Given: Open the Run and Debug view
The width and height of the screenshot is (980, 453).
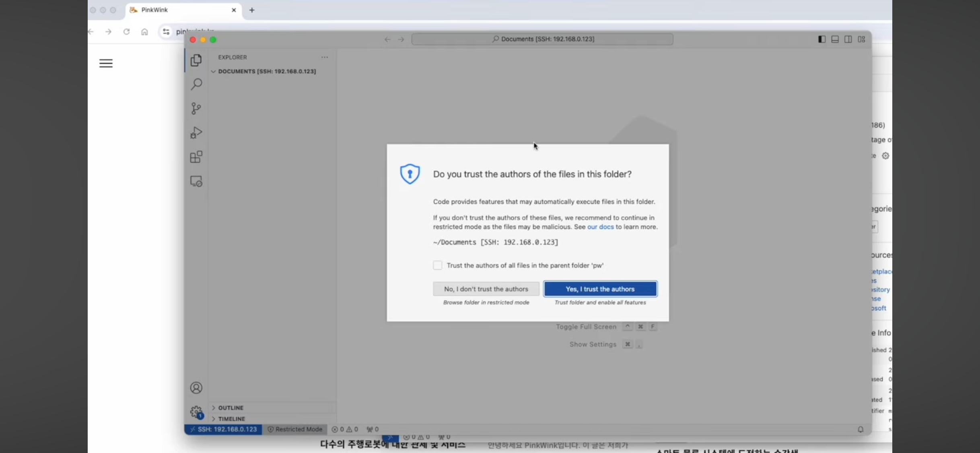Looking at the screenshot, I should tap(196, 132).
